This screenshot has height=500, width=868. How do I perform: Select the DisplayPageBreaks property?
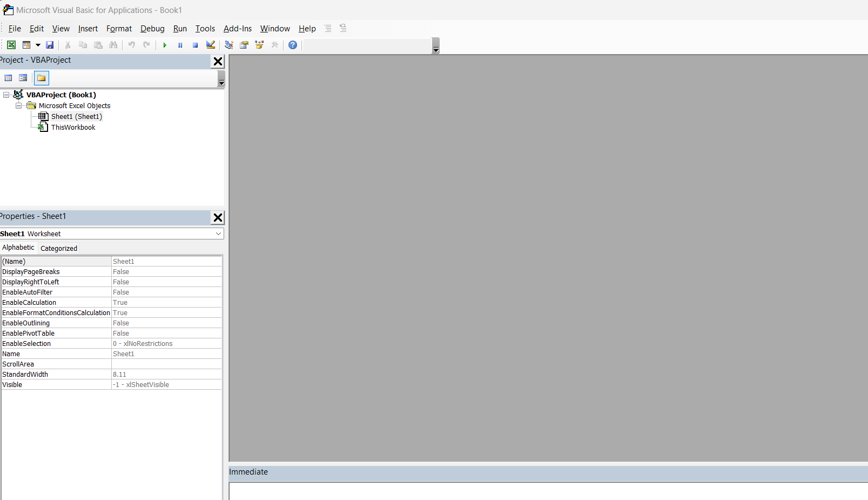click(x=56, y=272)
